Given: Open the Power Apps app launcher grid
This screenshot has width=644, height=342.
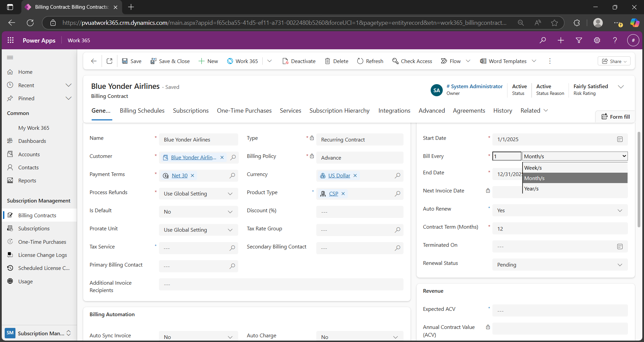Looking at the screenshot, I should tap(10, 40).
